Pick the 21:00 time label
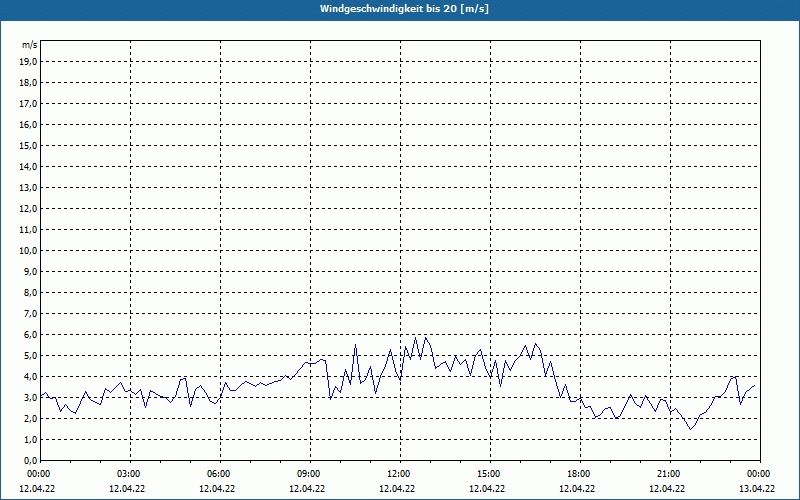800x500 pixels. [x=669, y=474]
